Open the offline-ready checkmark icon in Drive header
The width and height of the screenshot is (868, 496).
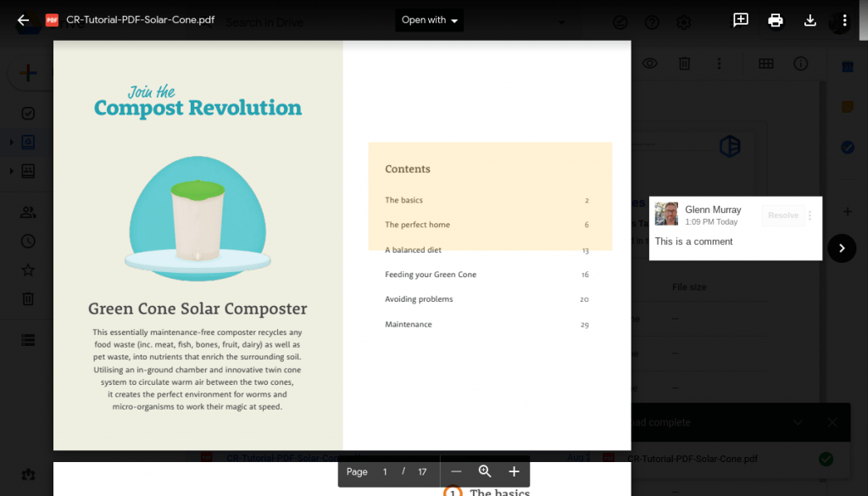tap(620, 22)
